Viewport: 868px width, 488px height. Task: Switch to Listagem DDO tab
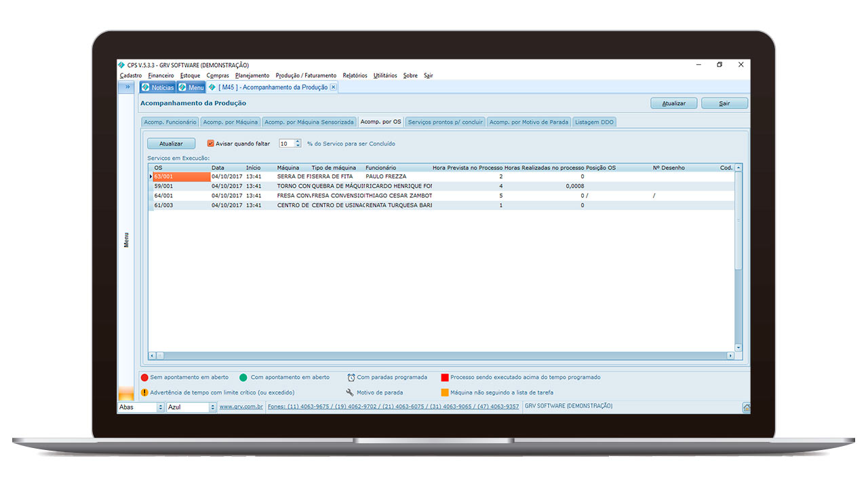[x=594, y=122]
